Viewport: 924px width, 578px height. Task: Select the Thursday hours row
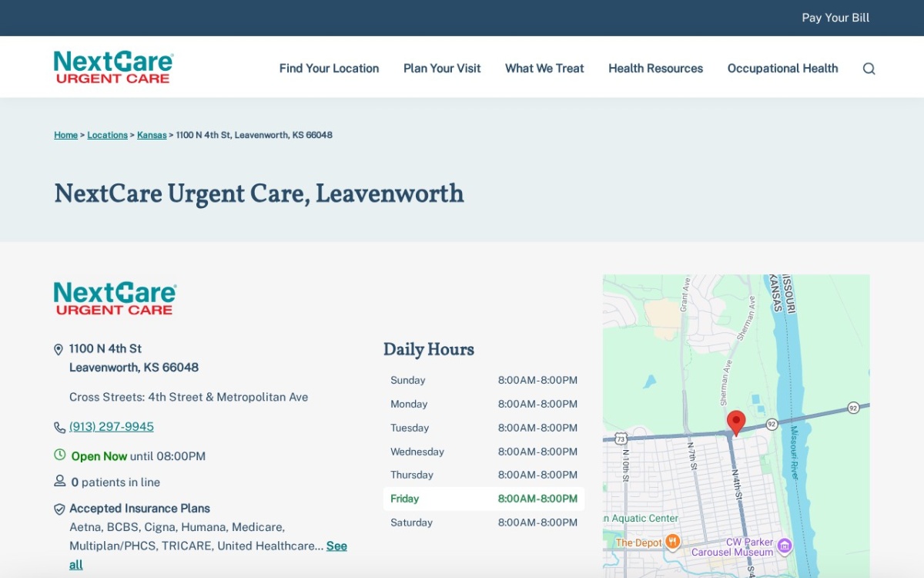click(x=484, y=475)
